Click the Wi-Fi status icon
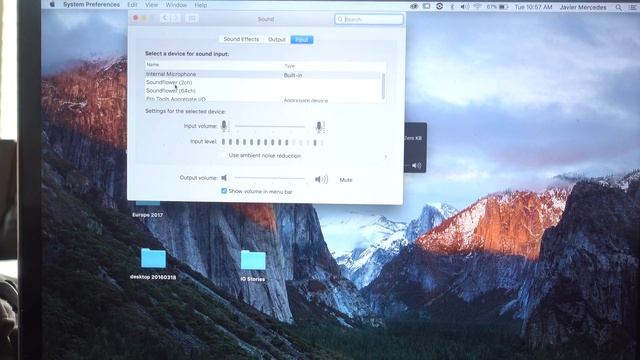The height and width of the screenshot is (360, 640). [x=477, y=7]
